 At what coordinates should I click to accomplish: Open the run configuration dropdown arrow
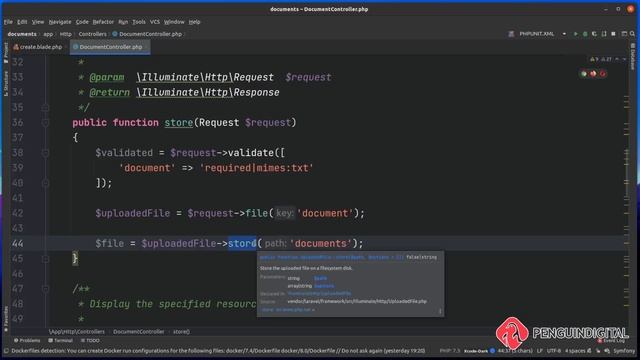564,34
